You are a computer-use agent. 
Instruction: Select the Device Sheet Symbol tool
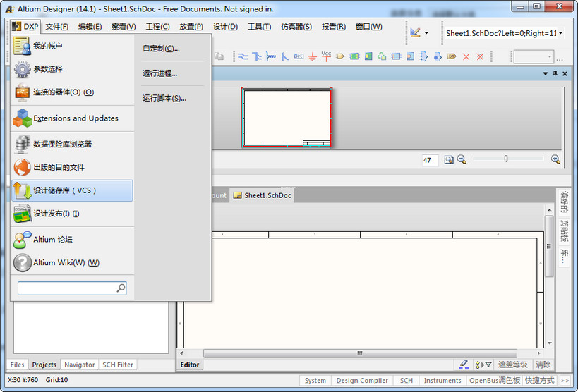(x=382, y=56)
